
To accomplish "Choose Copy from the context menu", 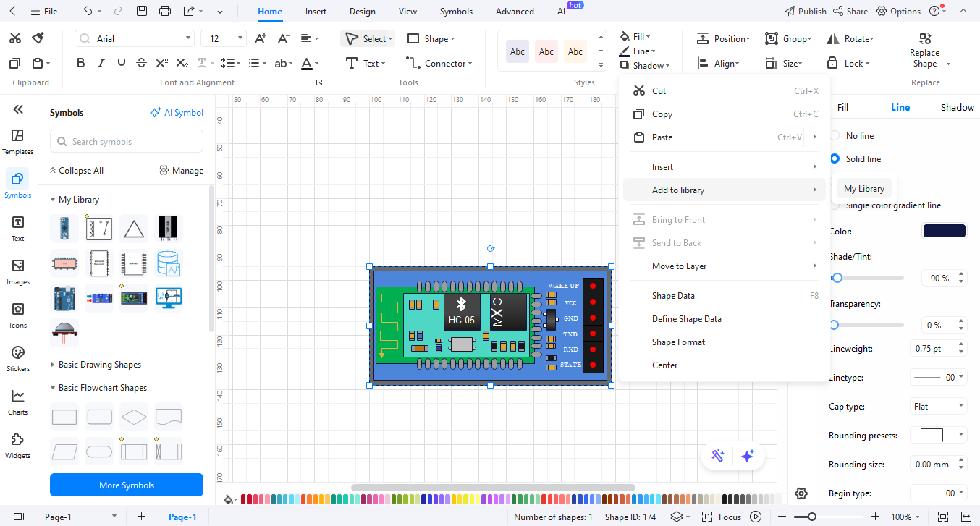I will point(724,114).
